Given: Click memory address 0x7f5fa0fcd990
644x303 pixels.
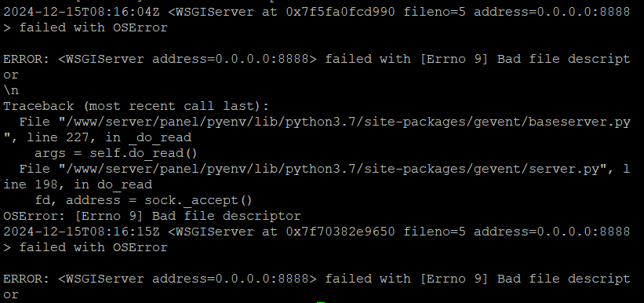Looking at the screenshot, I should [340, 12].
